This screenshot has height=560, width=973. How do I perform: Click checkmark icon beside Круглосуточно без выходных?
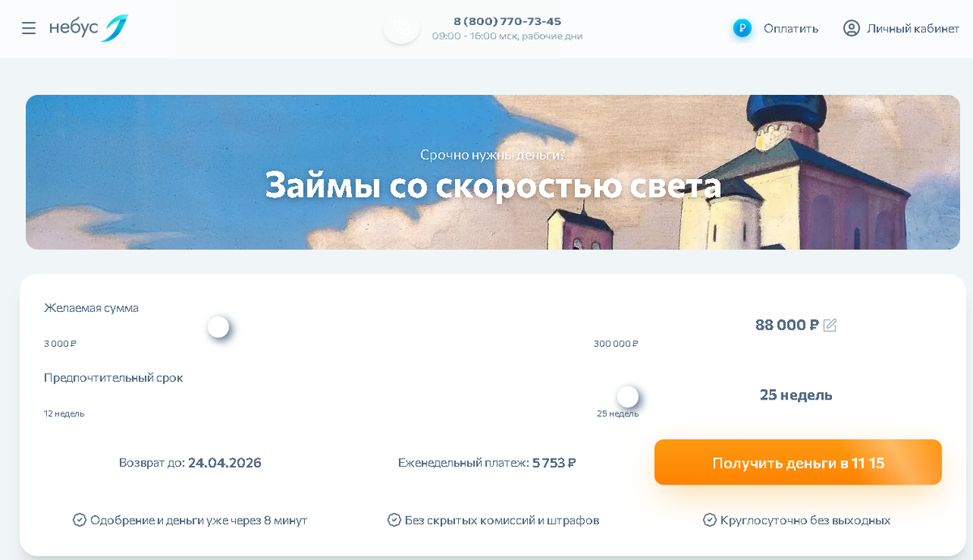709,520
